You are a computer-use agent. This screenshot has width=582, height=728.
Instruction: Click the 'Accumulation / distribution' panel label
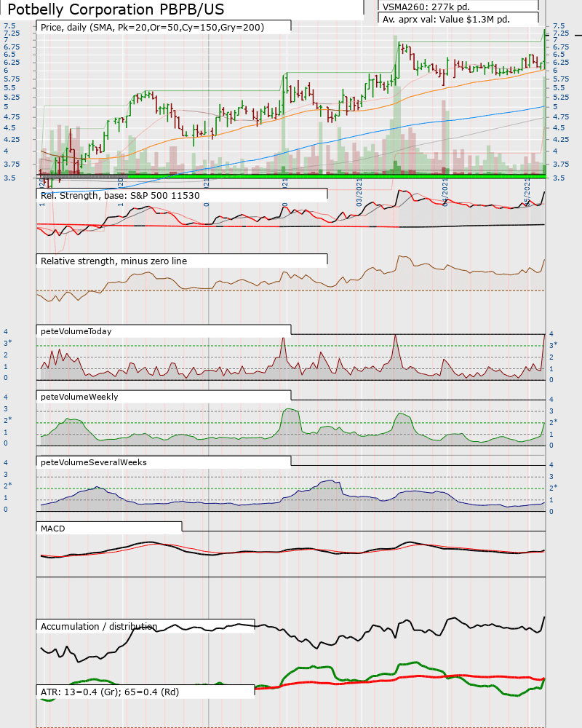(99, 626)
